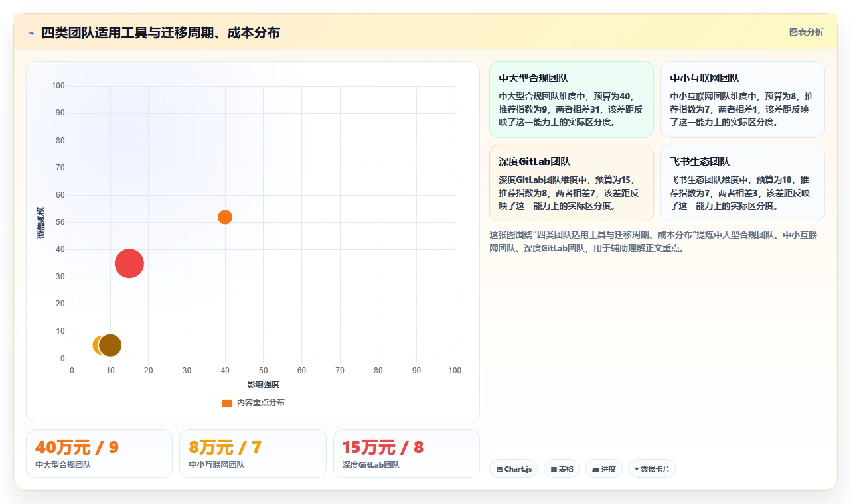851x504 pixels.
Task: Click the 表格 tag
Action: 562,469
